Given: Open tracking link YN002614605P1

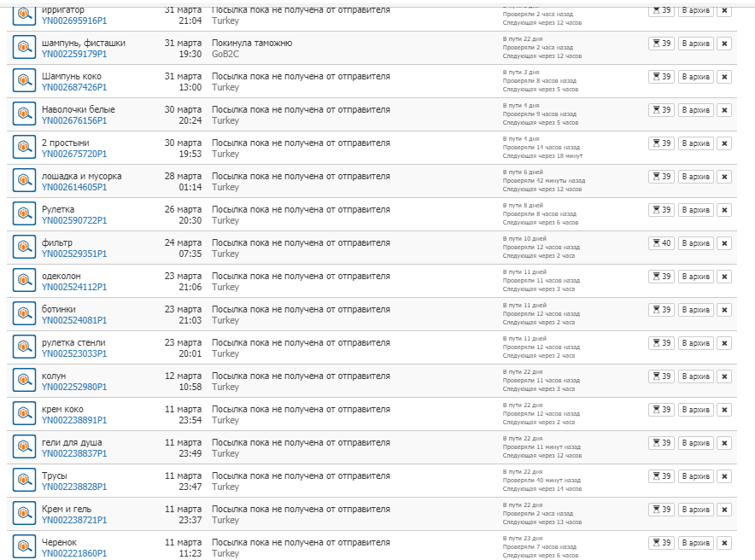Looking at the screenshot, I should 74,187.
